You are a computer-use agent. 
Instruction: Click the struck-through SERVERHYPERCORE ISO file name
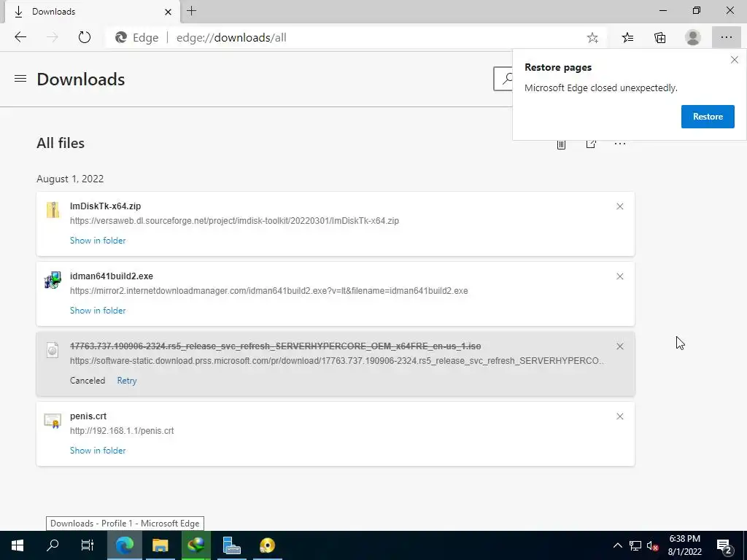[x=275, y=346]
